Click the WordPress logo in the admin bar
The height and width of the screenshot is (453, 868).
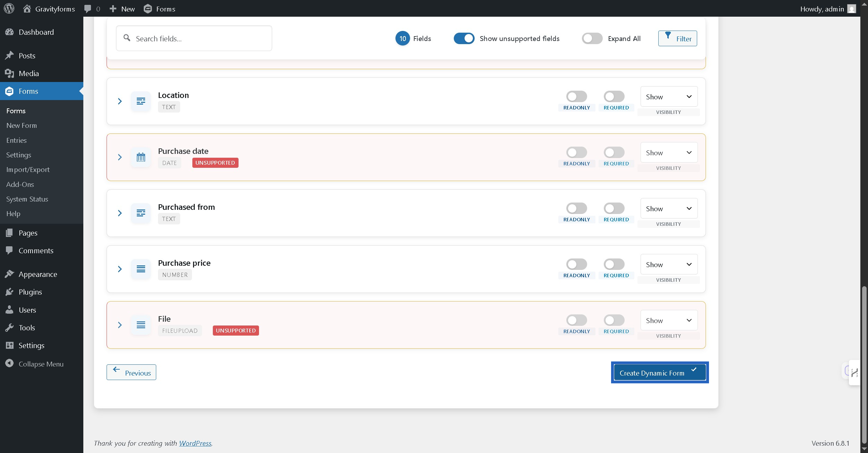tap(9, 8)
